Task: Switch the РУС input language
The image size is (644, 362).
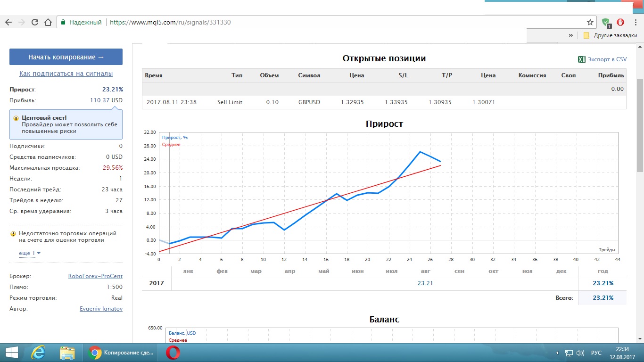Action: click(596, 353)
